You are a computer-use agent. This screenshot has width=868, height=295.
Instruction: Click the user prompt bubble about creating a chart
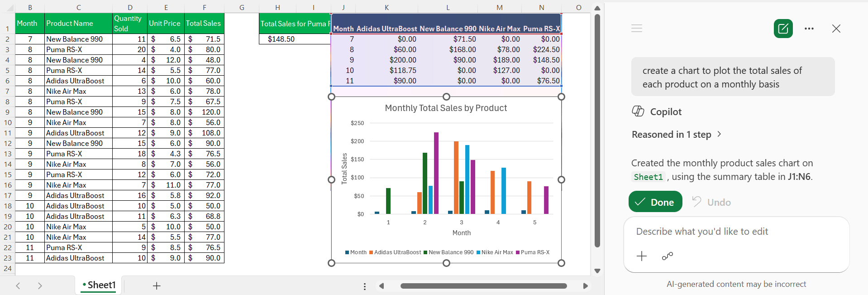pyautogui.click(x=733, y=77)
